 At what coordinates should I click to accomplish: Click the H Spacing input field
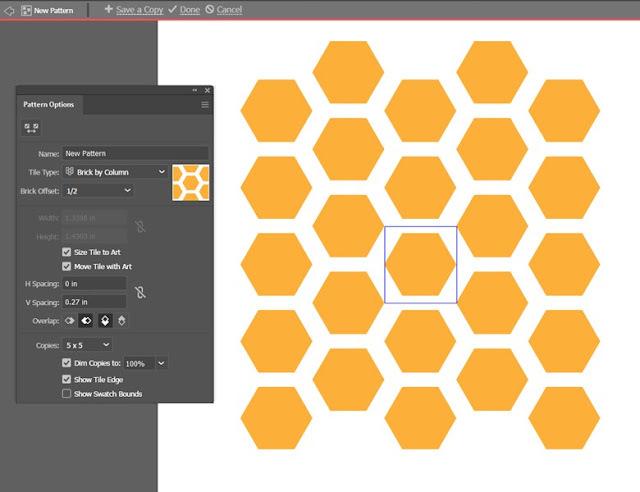(94, 283)
